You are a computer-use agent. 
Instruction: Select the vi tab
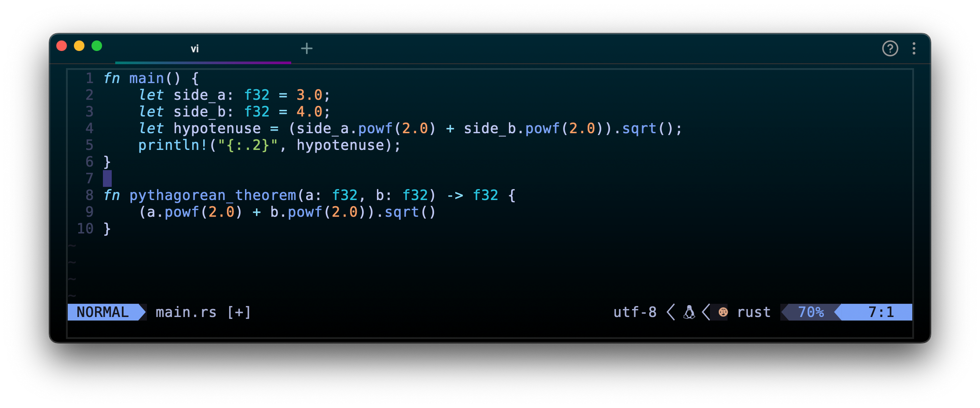pos(195,49)
